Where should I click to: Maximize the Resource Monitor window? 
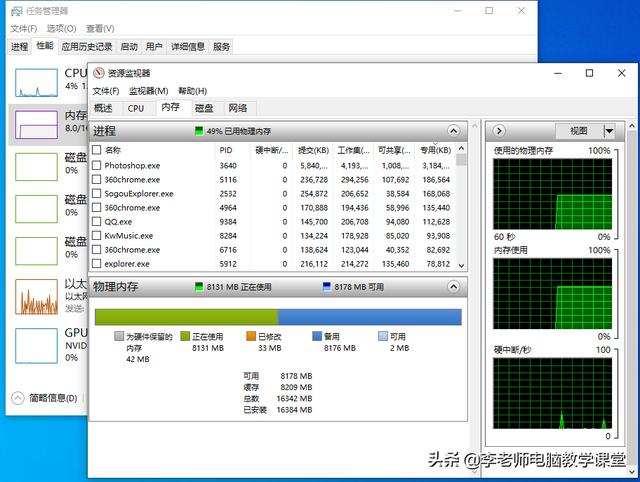click(x=589, y=73)
